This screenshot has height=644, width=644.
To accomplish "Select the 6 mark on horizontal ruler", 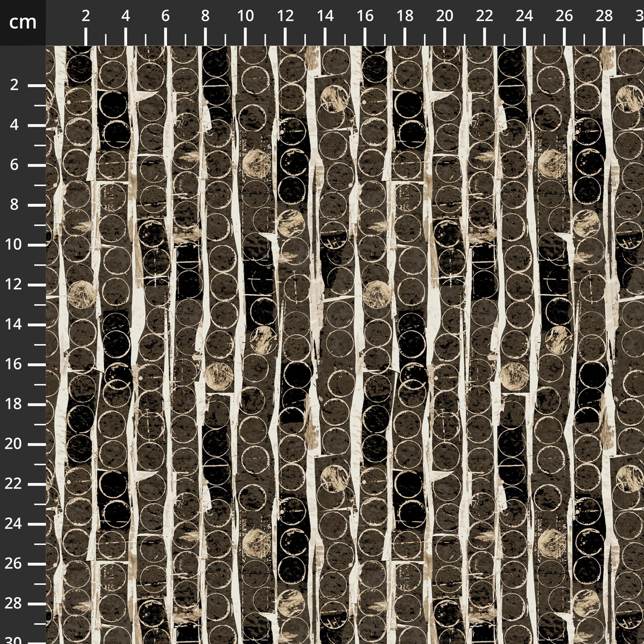I will [x=165, y=16].
